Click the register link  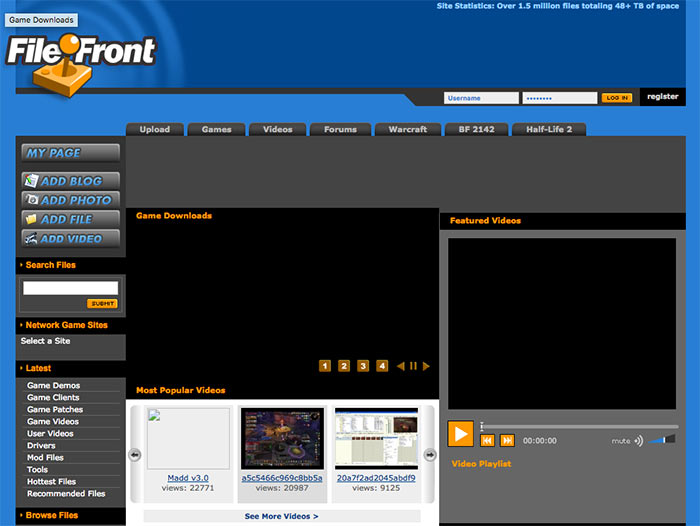coord(662,96)
